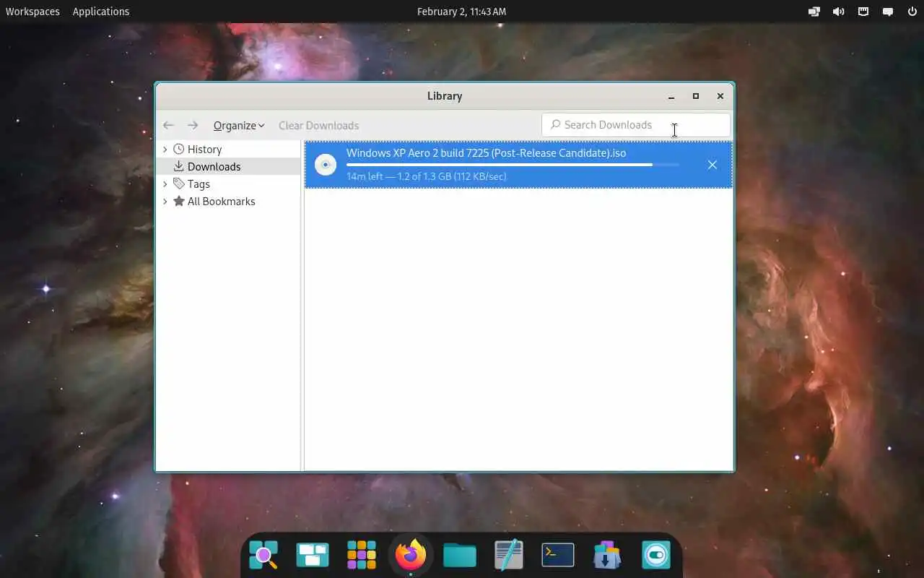Open the applications grid dock icon
This screenshot has height=578, width=924.
tap(362, 555)
